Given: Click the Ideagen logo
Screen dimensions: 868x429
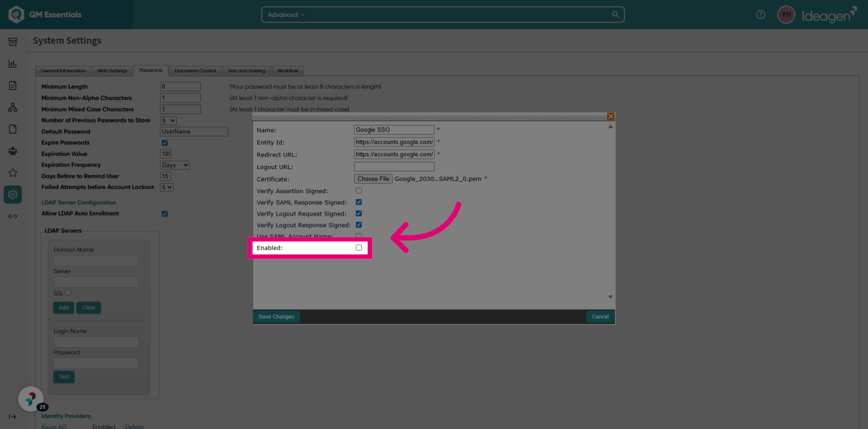Looking at the screenshot, I should point(829,15).
